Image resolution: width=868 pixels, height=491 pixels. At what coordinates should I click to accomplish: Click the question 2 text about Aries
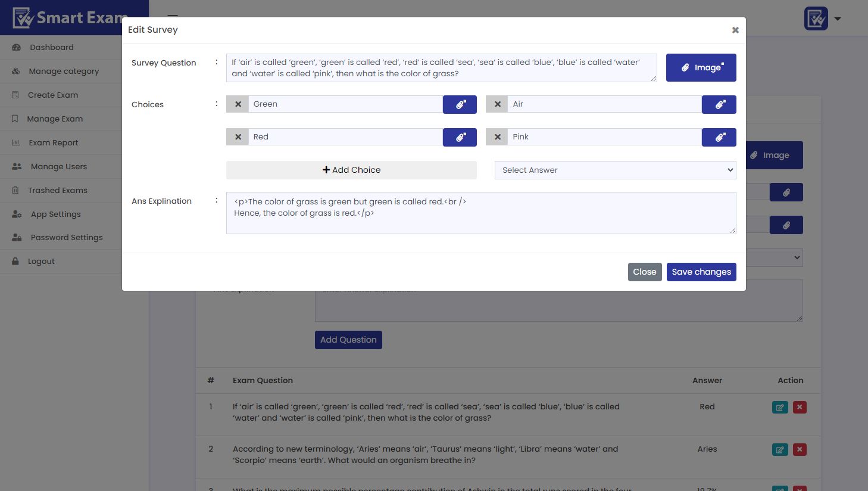pyautogui.click(x=425, y=455)
